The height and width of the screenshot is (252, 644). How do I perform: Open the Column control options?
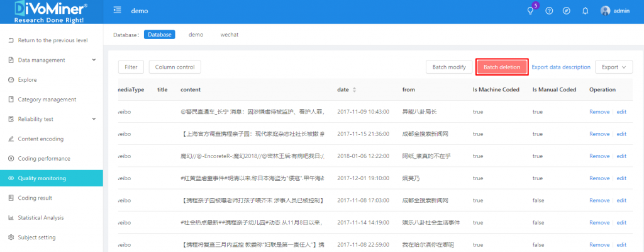coord(175,67)
